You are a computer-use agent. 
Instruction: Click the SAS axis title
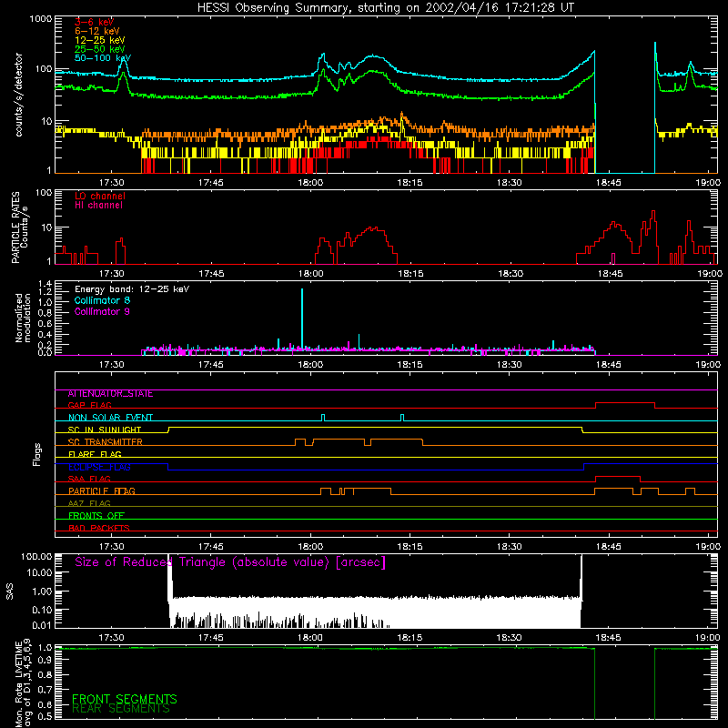pos(9,591)
